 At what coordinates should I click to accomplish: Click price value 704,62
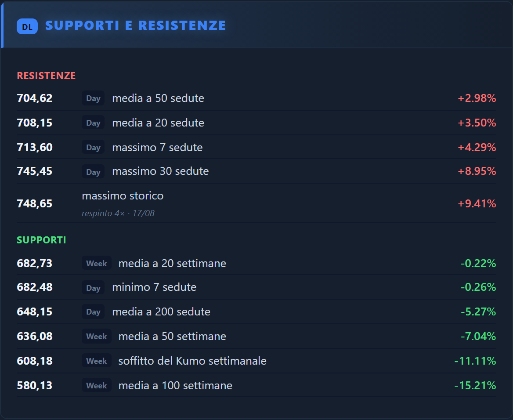click(x=35, y=98)
